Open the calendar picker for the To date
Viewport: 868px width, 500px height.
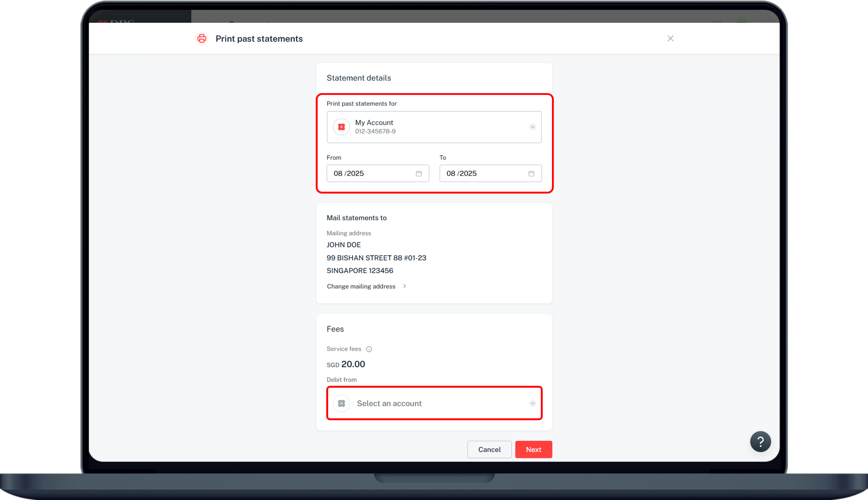532,174
